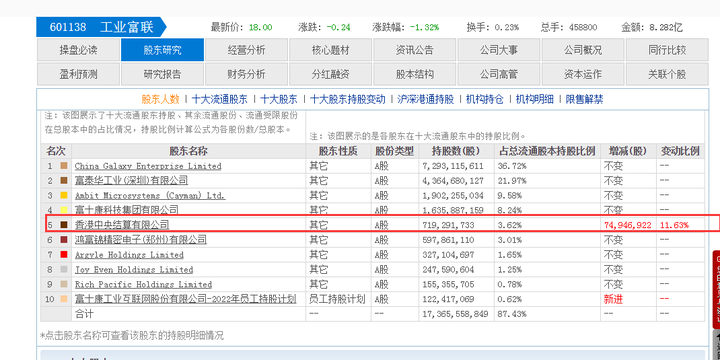The image size is (720, 360).
Task: Open China Galaxy Enterprise Limited shareholder details
Action: 148,166
